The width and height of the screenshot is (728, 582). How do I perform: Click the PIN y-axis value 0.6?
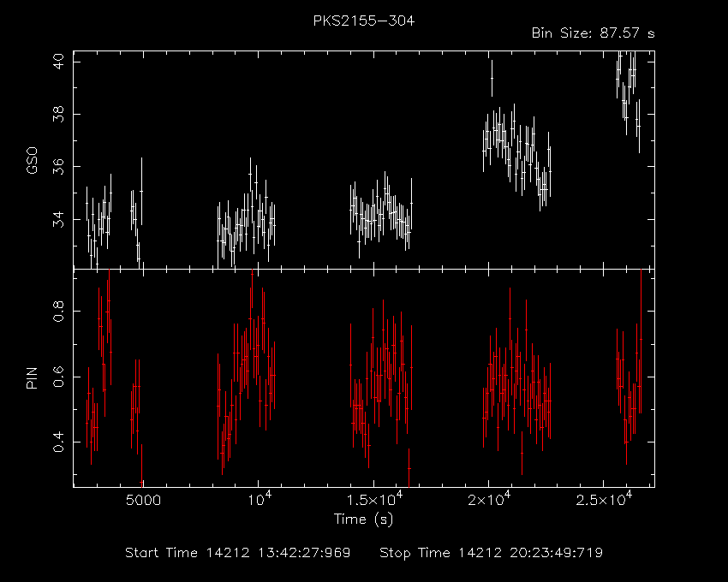58,377
